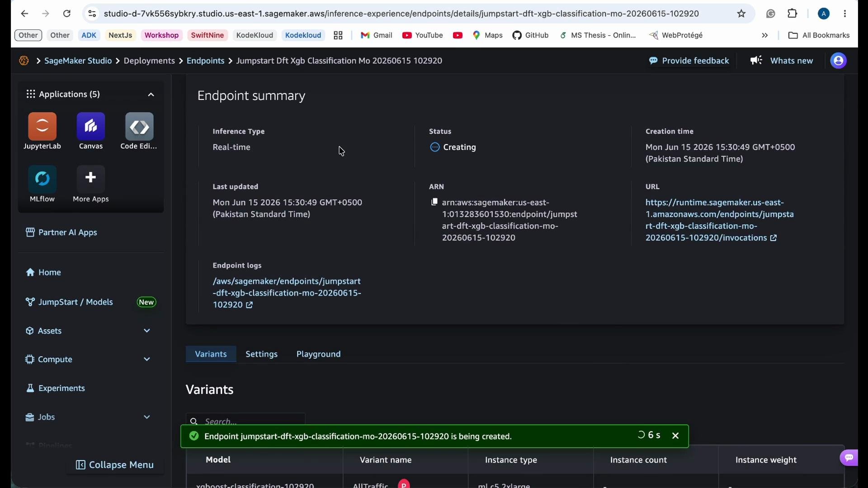868x488 pixels.
Task: Open Whats new announcements
Action: [782, 61]
